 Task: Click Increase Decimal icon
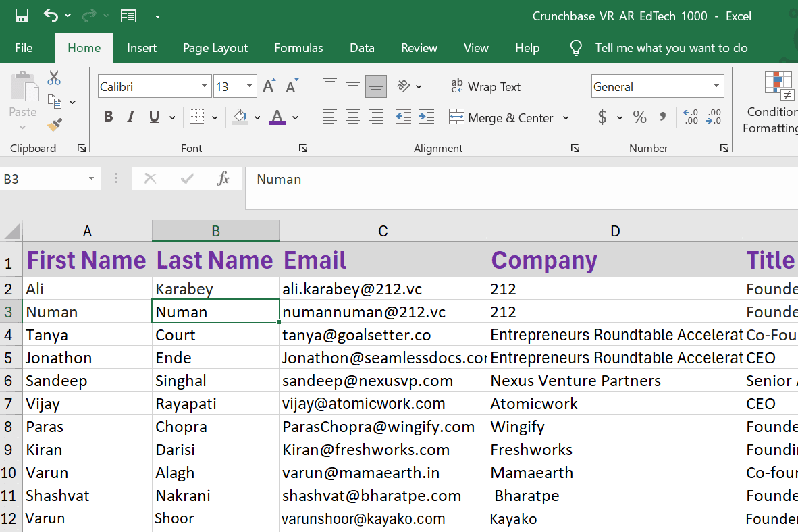(691, 117)
